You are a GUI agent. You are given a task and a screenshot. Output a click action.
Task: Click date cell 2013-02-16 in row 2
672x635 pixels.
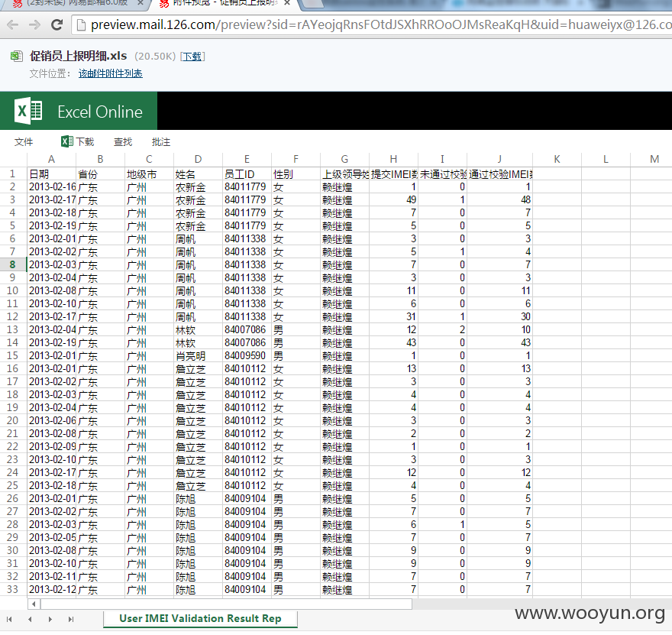[x=51, y=187]
